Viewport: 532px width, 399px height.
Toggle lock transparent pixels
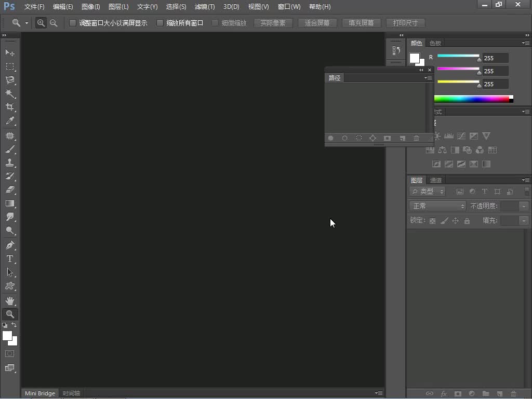coord(432,221)
